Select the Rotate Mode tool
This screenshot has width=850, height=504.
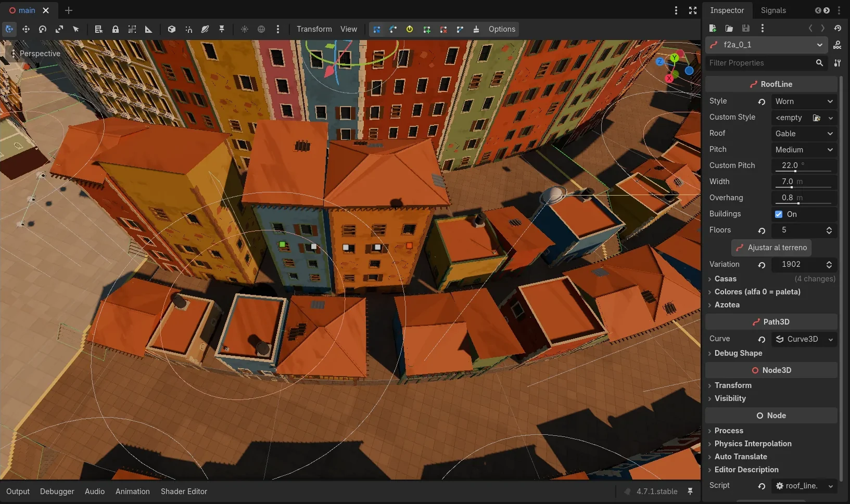[x=43, y=29]
